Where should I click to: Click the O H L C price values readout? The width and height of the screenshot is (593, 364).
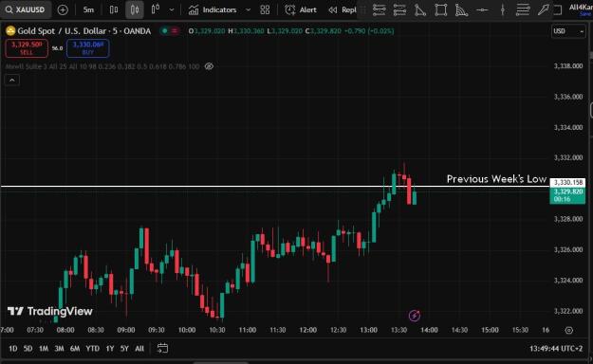291,31
